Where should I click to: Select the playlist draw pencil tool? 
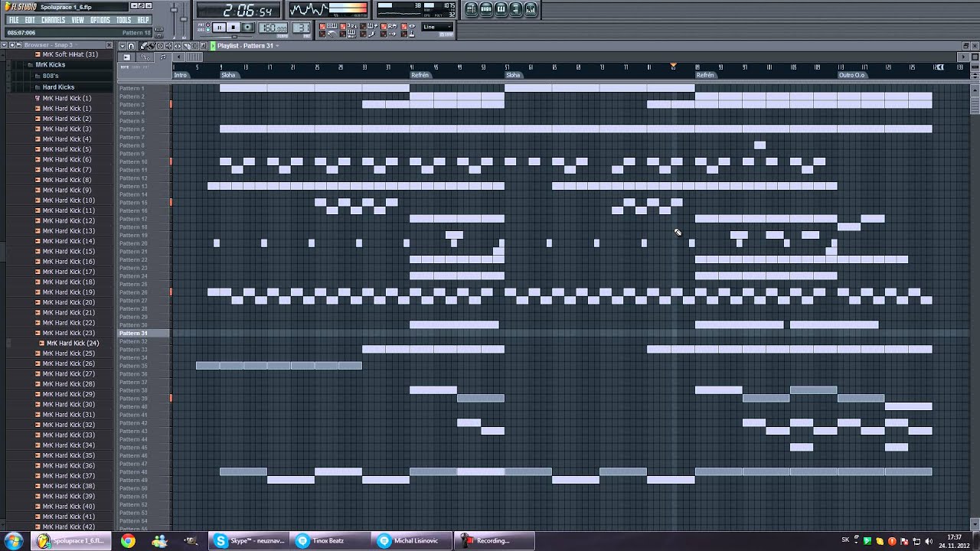coord(143,45)
